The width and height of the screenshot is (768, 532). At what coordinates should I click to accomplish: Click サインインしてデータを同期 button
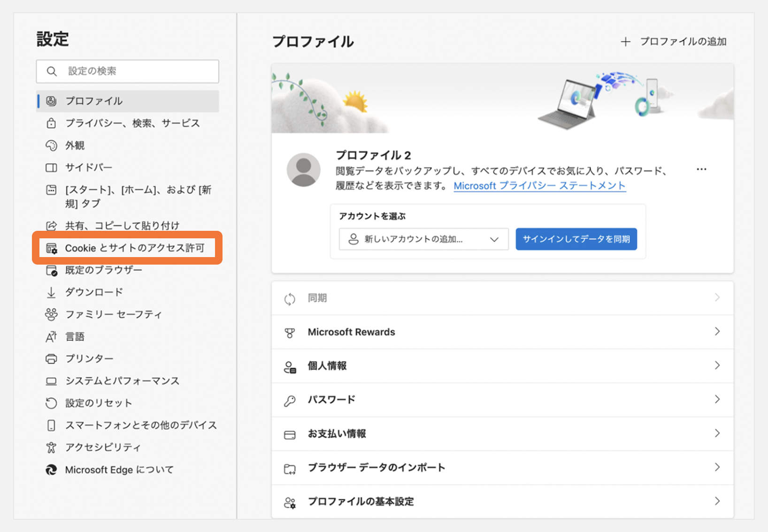(576, 239)
